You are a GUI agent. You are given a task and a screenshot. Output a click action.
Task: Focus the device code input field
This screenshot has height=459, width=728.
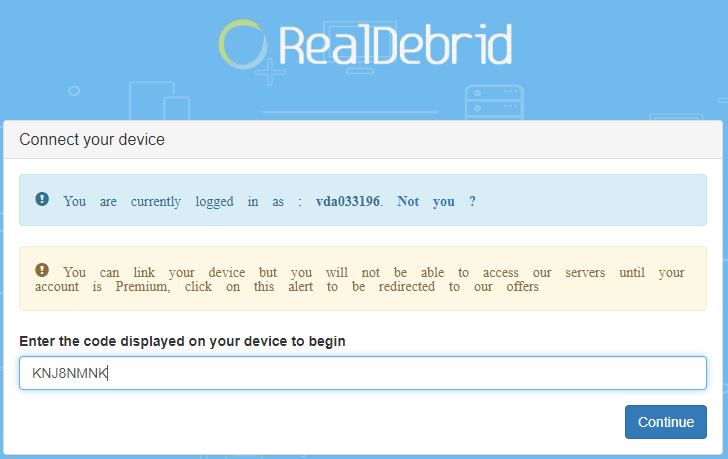pos(363,373)
